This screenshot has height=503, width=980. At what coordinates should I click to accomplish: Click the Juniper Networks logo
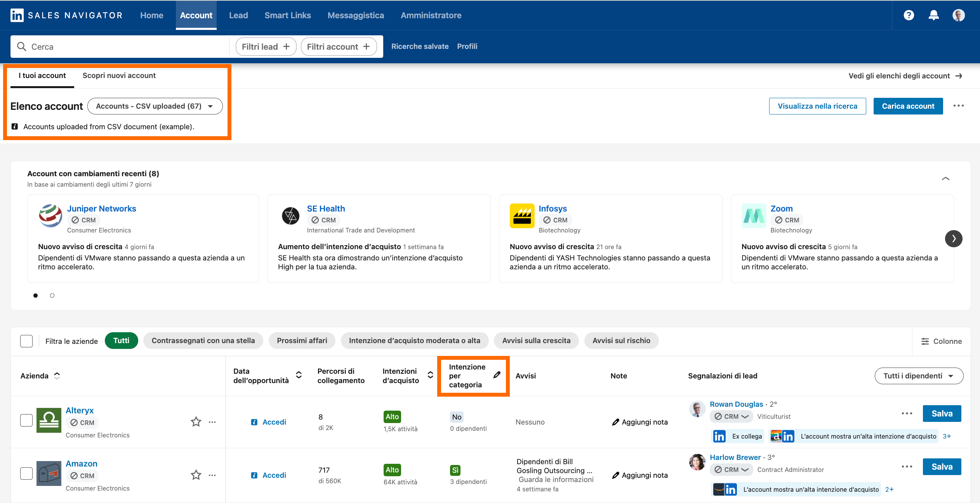50,216
